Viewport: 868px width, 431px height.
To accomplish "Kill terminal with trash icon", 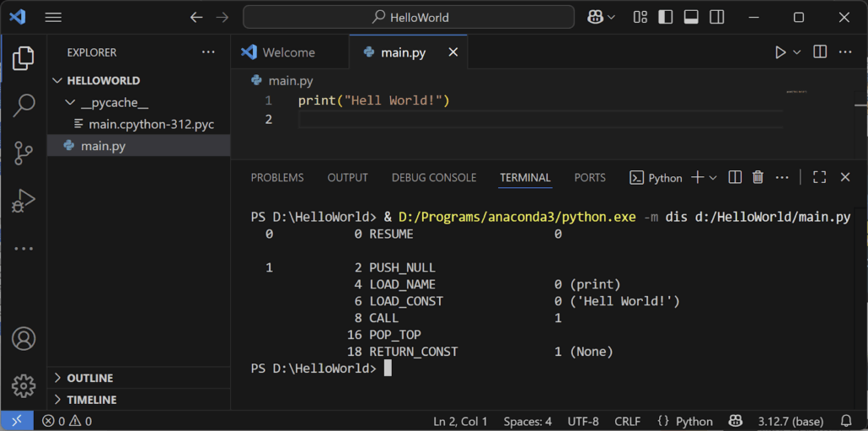I will (x=758, y=177).
